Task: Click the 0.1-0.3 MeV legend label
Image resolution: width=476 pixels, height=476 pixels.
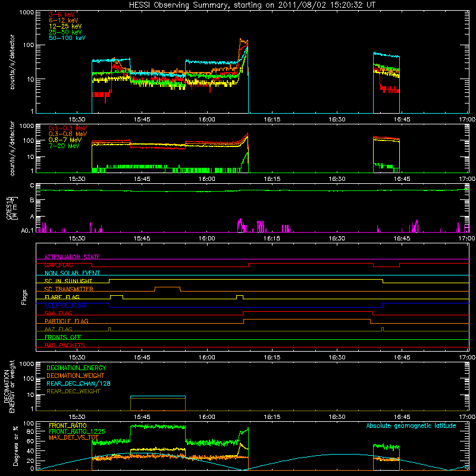Action: [x=68, y=128]
